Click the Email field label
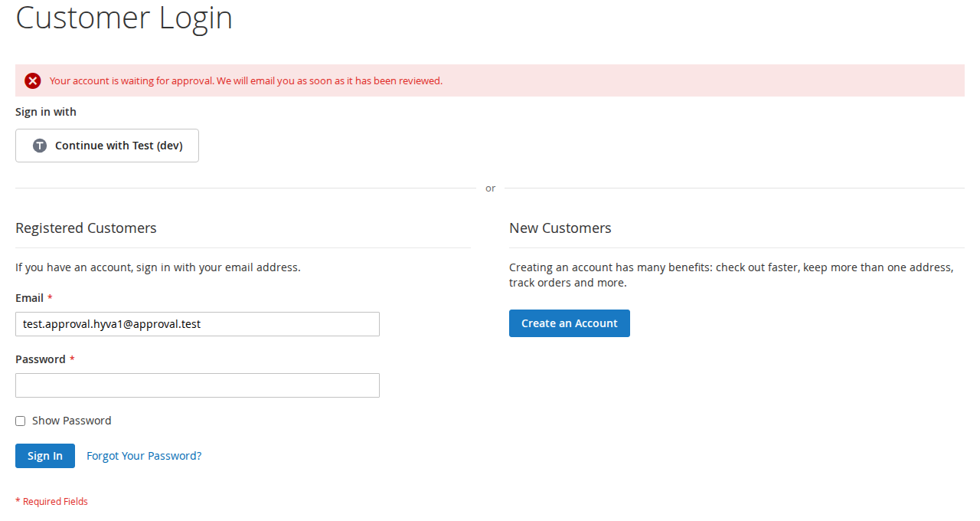This screenshot has height=521, width=980. coord(30,298)
